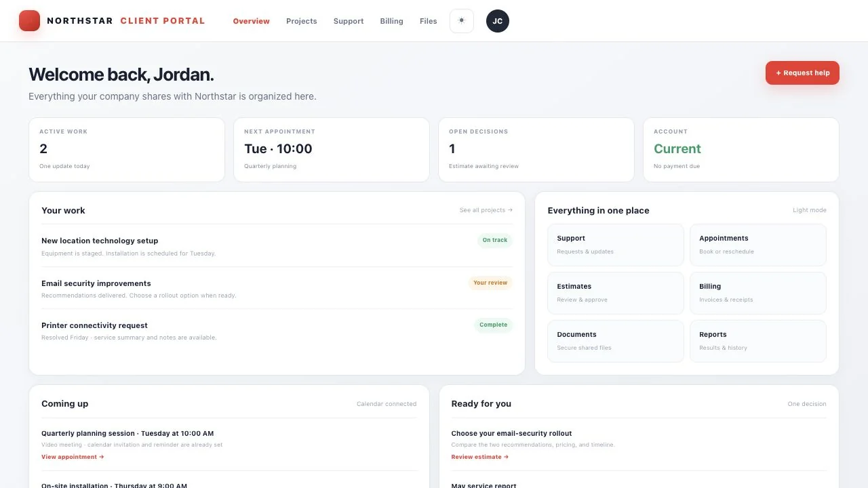This screenshot has width=868, height=488.
Task: Open the Projects tab
Action: [x=302, y=21]
